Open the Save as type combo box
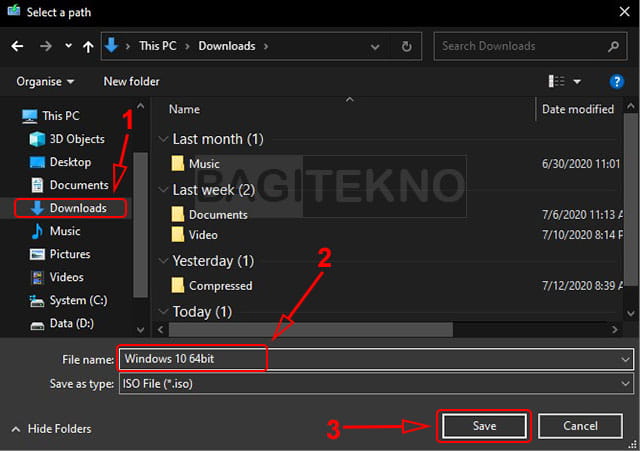This screenshot has height=451, width=640. click(376, 384)
